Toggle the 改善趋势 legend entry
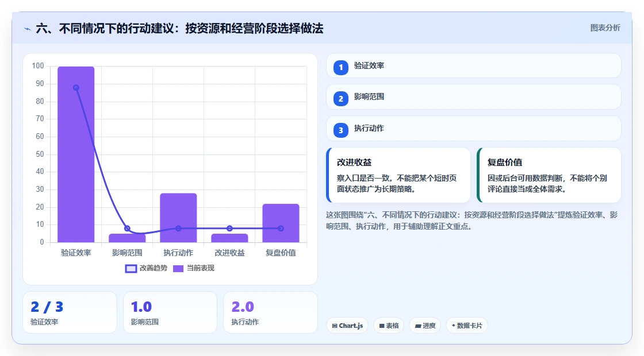The image size is (644, 356). coord(146,268)
